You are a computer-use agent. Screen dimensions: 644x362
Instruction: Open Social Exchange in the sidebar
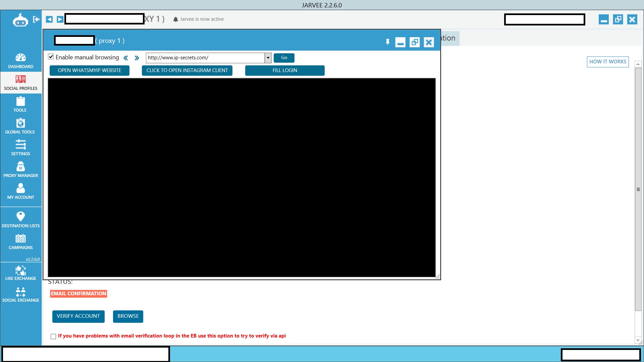[20, 295]
